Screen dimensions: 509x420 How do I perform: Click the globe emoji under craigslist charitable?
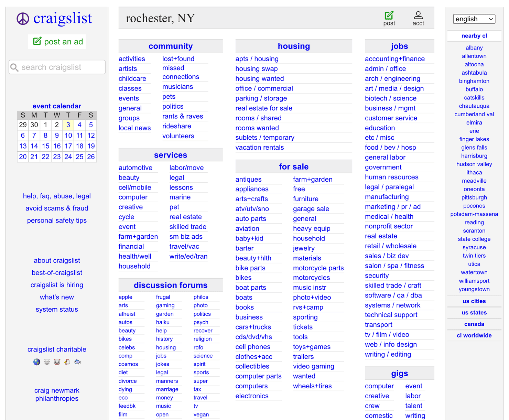point(37,362)
